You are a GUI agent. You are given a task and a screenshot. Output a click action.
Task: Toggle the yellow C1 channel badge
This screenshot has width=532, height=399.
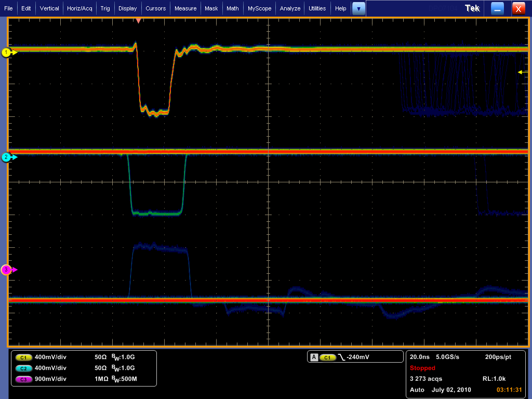(x=23, y=357)
